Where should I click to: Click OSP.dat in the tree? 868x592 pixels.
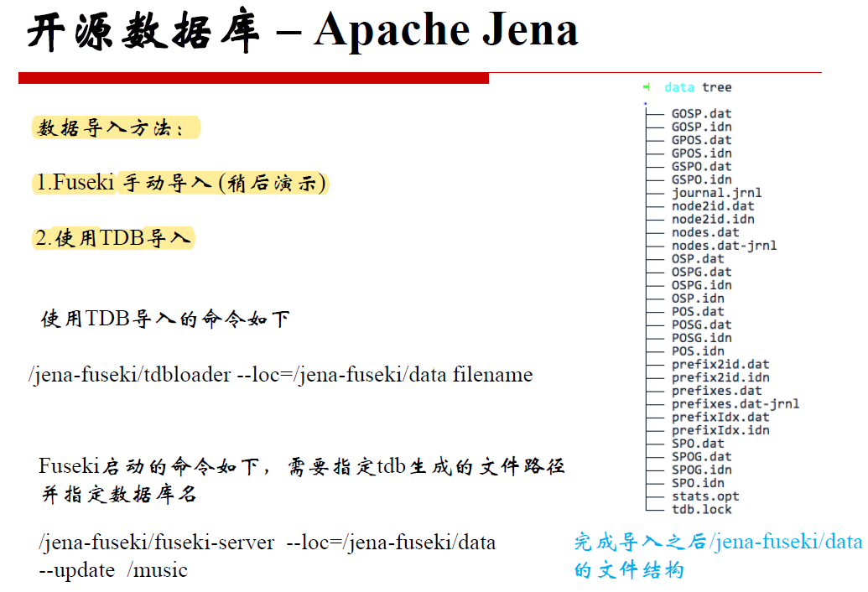coord(698,259)
